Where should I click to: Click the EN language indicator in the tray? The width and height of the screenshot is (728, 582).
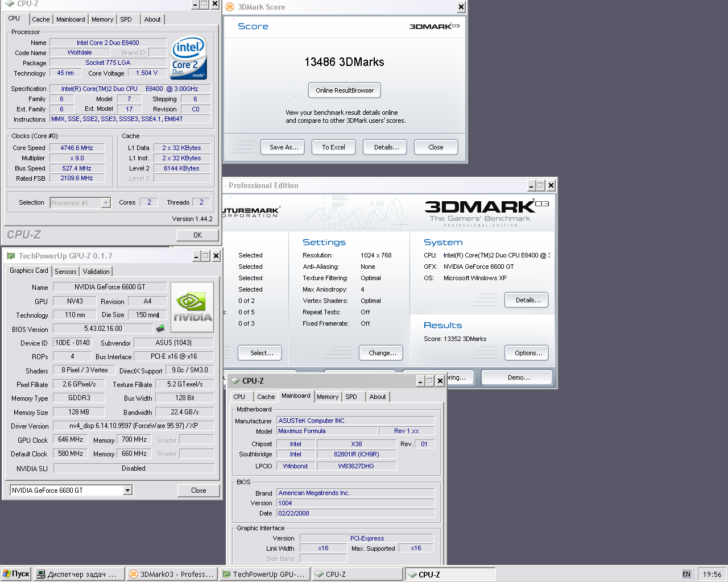pos(686,574)
